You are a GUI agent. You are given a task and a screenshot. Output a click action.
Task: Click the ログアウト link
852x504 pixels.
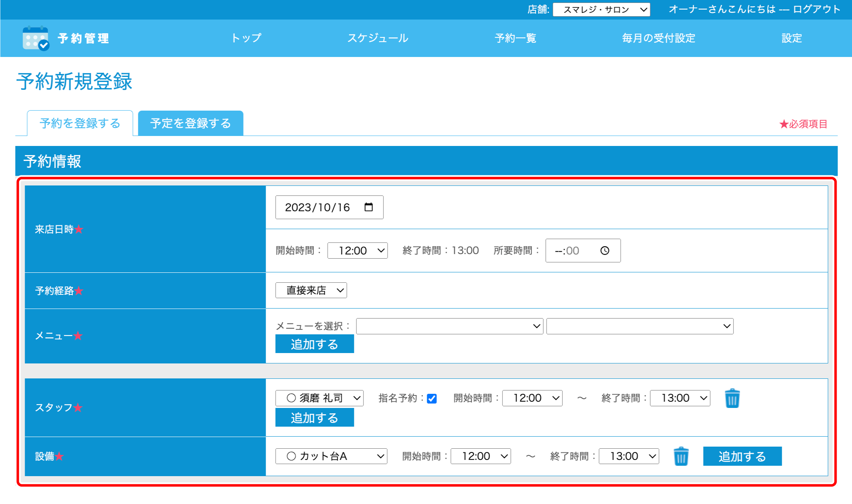(x=817, y=9)
